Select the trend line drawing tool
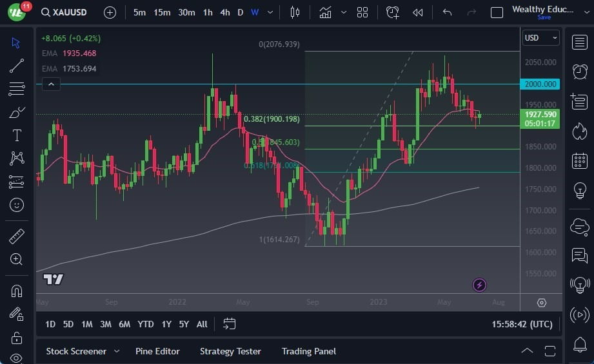Screen dimensions: 594x364 click(x=17, y=66)
